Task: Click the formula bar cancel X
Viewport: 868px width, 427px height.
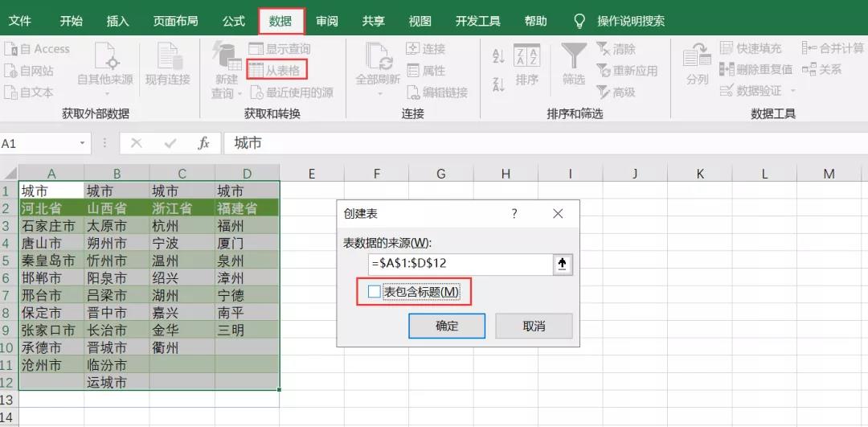Action: tap(136, 143)
